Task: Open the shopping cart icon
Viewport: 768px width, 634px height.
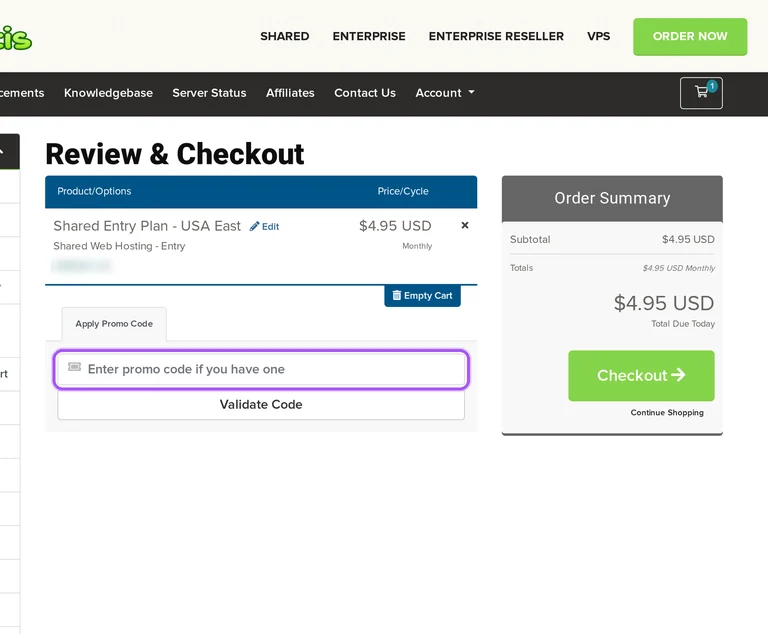Action: tap(701, 93)
